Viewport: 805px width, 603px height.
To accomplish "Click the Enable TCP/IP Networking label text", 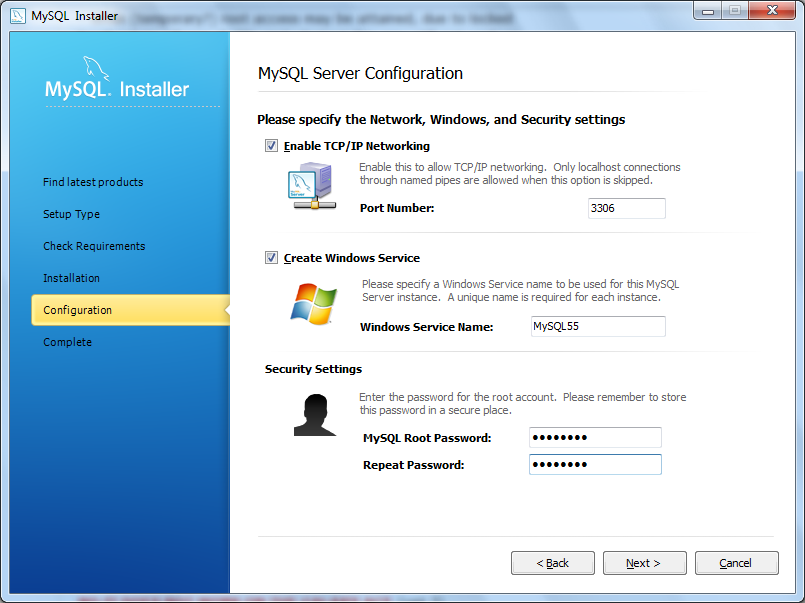I will click(x=357, y=146).
